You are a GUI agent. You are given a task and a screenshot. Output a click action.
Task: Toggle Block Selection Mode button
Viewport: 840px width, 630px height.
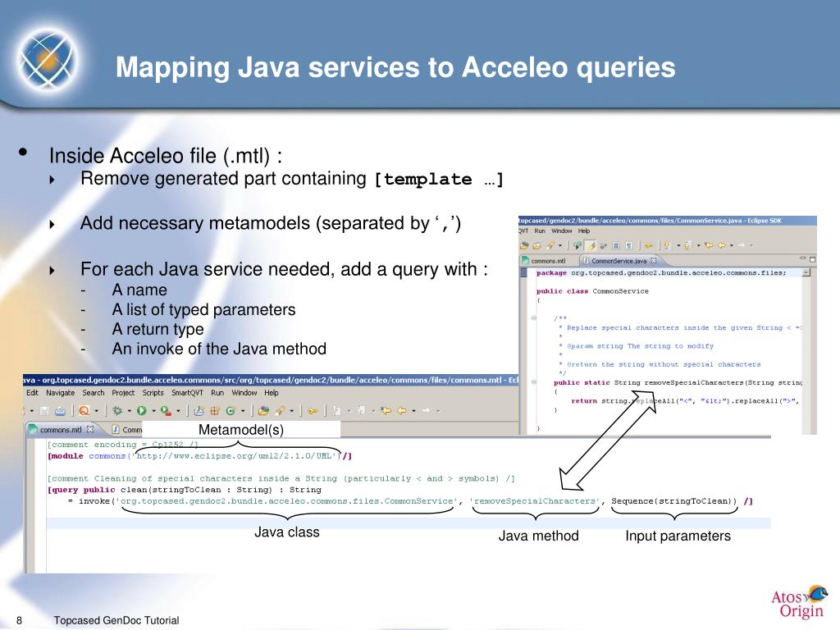(x=616, y=245)
